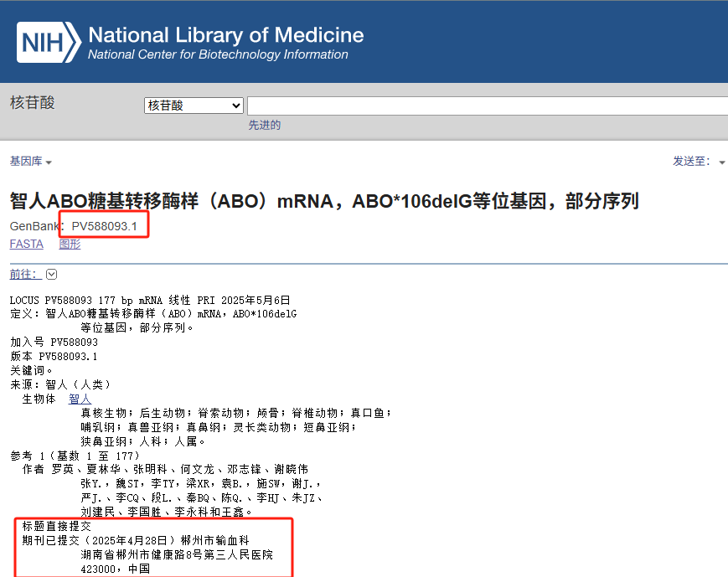Open the 智人 organism taxonomy link
Image resolution: width=728 pixels, height=577 pixels.
pyautogui.click(x=80, y=399)
